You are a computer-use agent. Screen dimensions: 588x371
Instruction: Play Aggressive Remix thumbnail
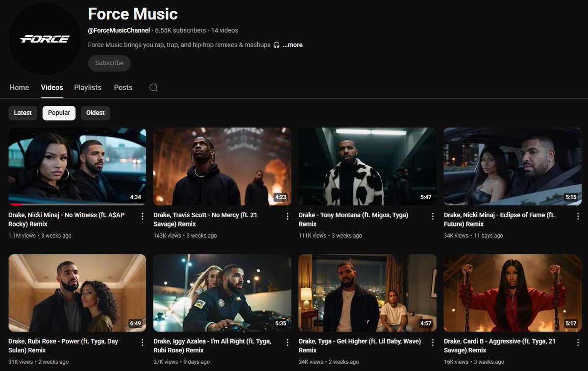coord(513,293)
